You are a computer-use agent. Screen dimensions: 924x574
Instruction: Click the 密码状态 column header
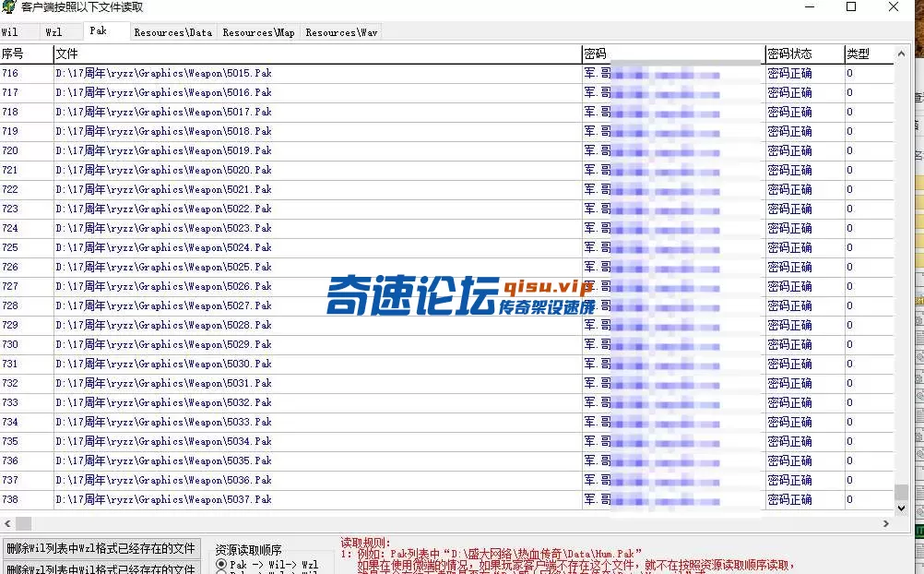(x=805, y=54)
